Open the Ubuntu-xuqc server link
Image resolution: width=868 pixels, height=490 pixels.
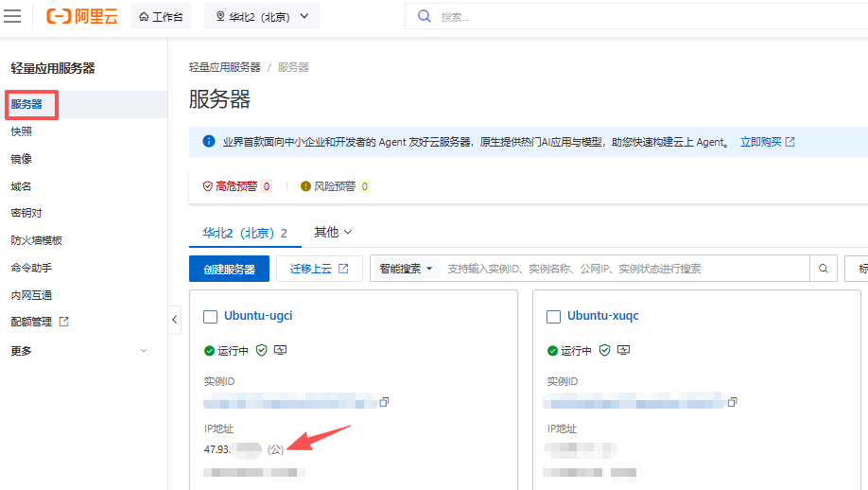coord(603,316)
